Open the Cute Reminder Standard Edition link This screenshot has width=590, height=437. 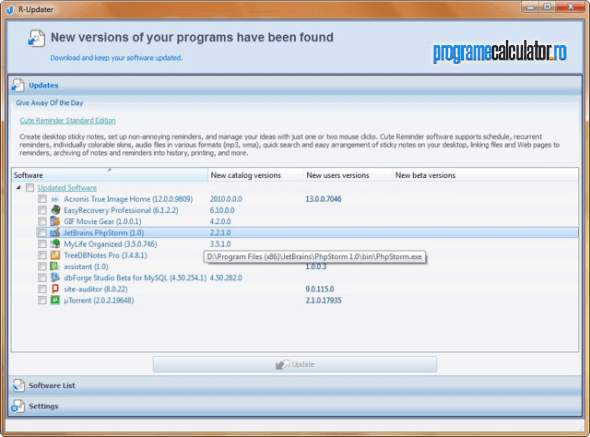68,120
